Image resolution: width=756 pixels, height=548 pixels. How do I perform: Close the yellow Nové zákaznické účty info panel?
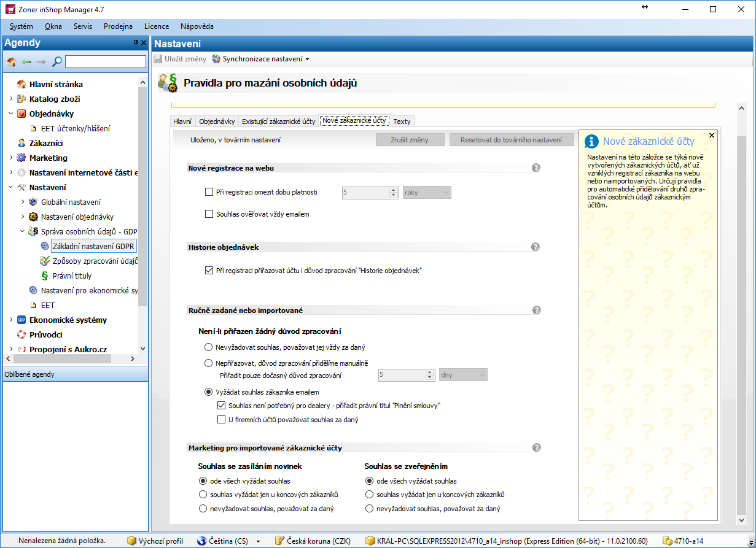pos(711,135)
